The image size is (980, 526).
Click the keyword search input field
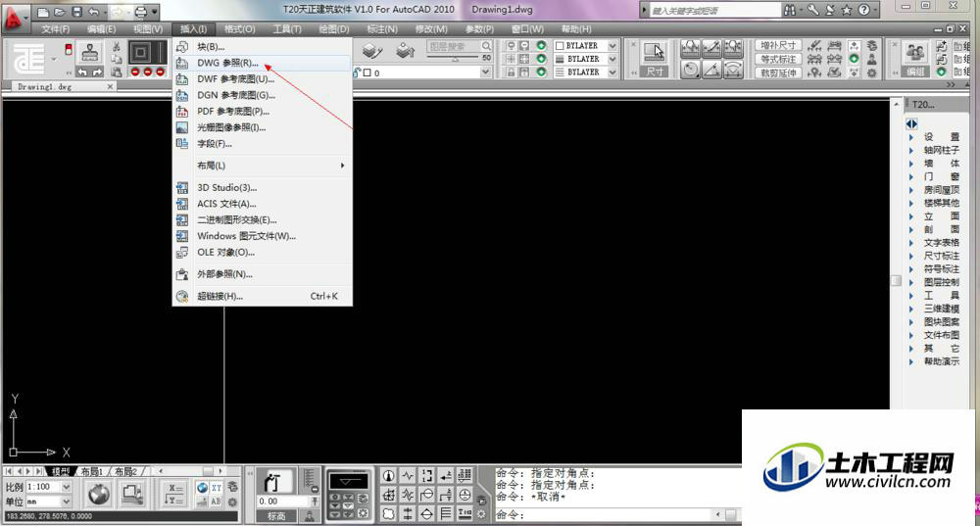pos(713,11)
